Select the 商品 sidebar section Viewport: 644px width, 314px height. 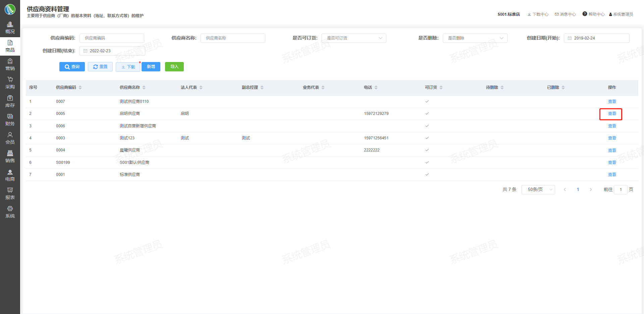click(10, 46)
